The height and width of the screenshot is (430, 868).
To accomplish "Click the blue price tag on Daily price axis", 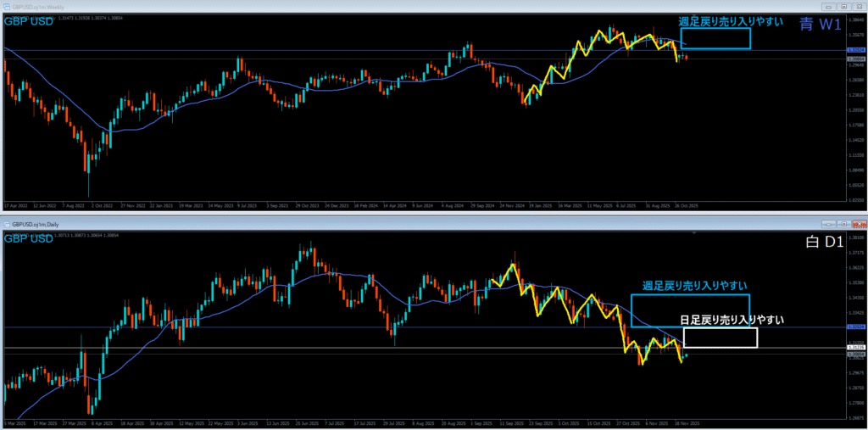I will pyautogui.click(x=854, y=327).
